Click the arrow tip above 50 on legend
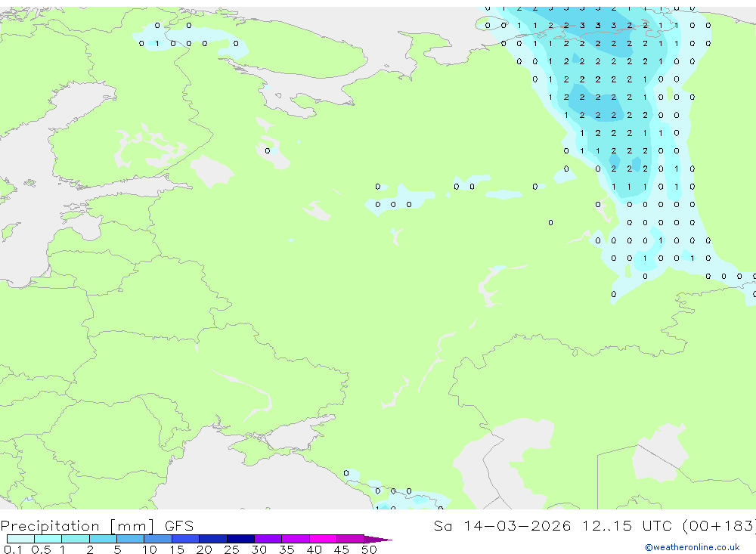This screenshot has width=756, height=554. (x=378, y=540)
